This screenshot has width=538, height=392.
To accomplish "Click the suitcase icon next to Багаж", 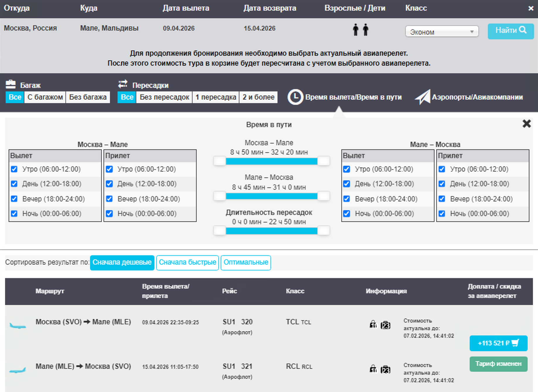I will pos(11,85).
